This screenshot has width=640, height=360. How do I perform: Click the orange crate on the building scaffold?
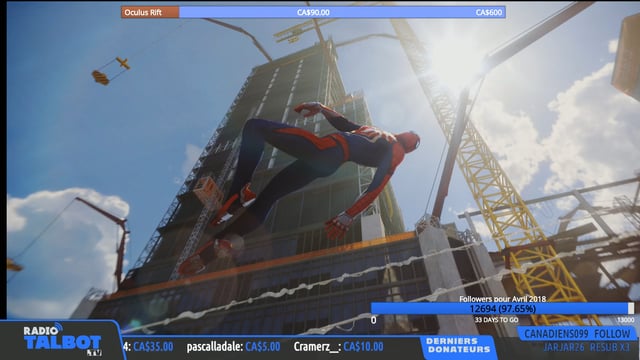pos(207,191)
